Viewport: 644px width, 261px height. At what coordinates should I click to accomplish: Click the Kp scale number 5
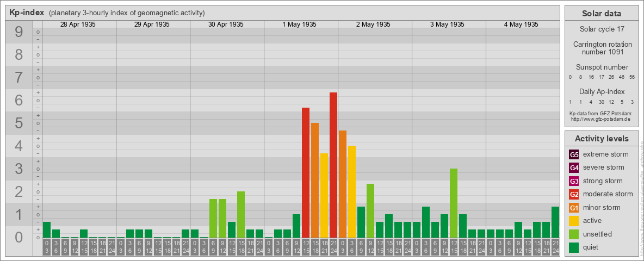tap(19, 123)
